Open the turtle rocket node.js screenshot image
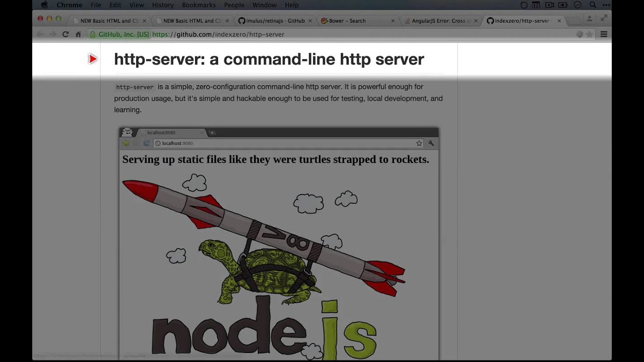644x362 pixels. coord(279,243)
